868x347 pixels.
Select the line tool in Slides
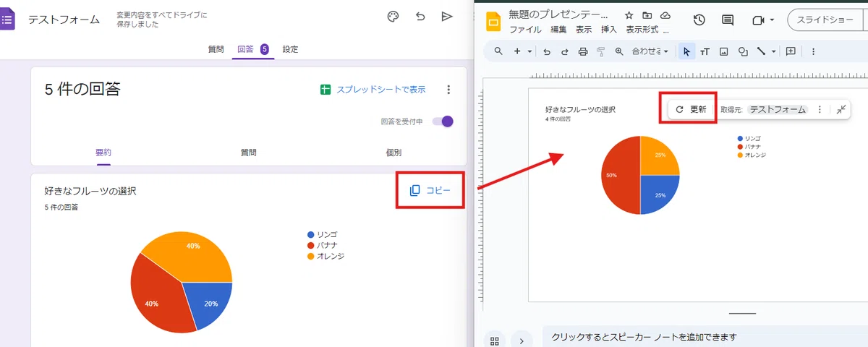761,51
